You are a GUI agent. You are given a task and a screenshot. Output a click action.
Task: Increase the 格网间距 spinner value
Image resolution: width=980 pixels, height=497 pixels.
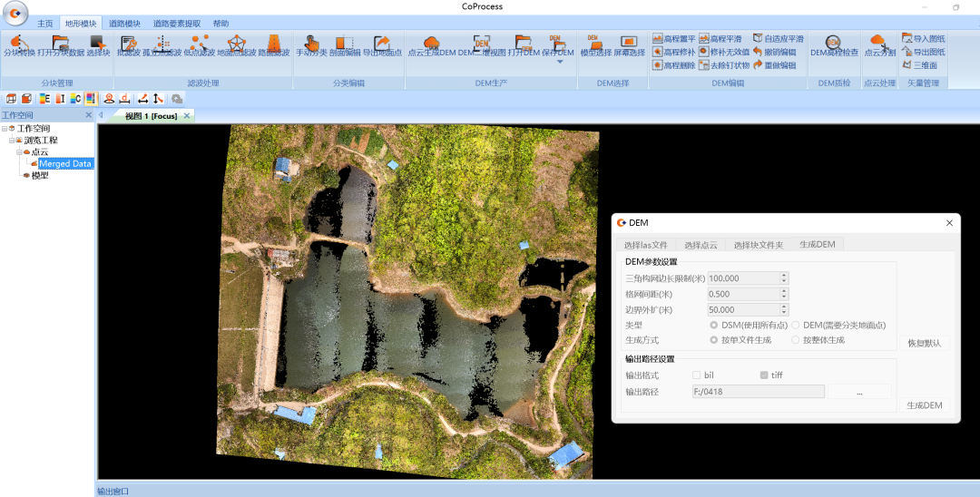784,290
